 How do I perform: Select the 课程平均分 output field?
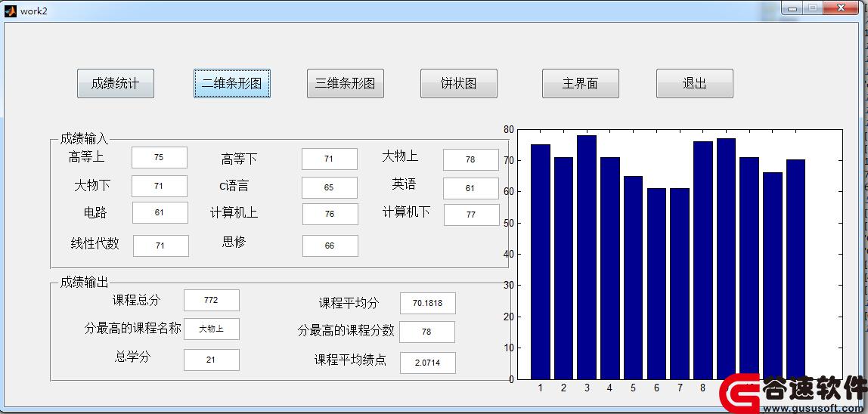(x=428, y=303)
